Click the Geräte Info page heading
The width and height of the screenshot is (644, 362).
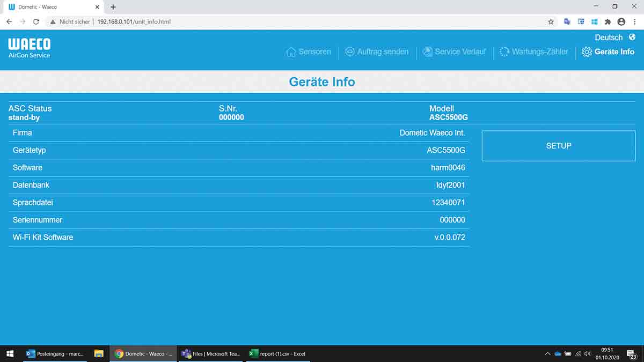pyautogui.click(x=322, y=82)
